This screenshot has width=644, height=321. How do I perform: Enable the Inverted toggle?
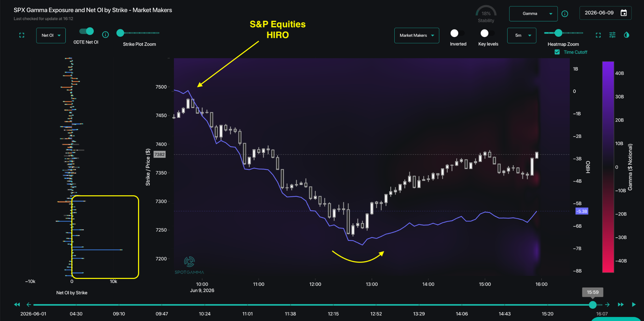point(457,33)
